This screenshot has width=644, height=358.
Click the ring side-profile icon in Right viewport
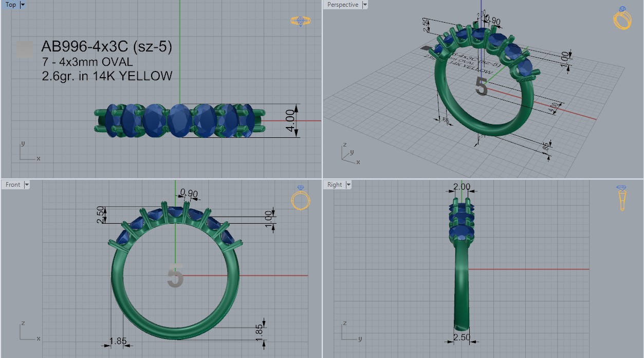(621, 198)
